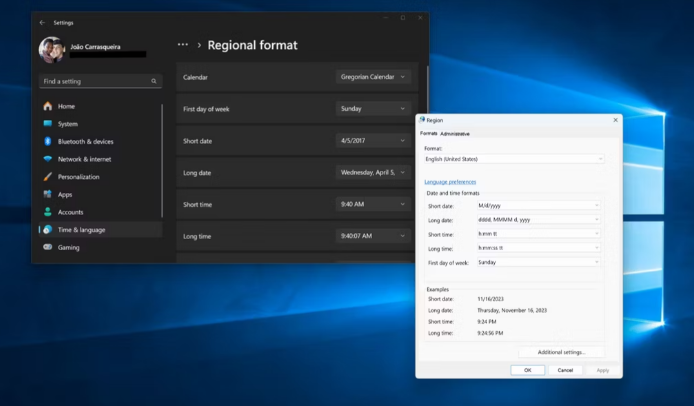Open Accounts settings in sidebar
Image resolution: width=694 pixels, height=406 pixels.
pos(100,212)
